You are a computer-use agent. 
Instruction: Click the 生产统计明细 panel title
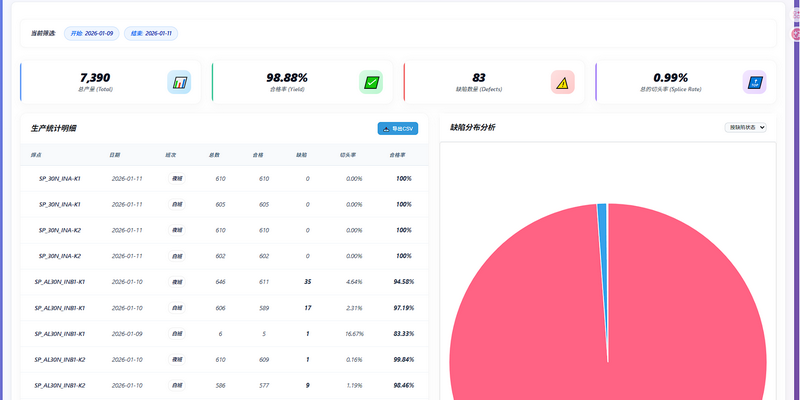click(54, 129)
